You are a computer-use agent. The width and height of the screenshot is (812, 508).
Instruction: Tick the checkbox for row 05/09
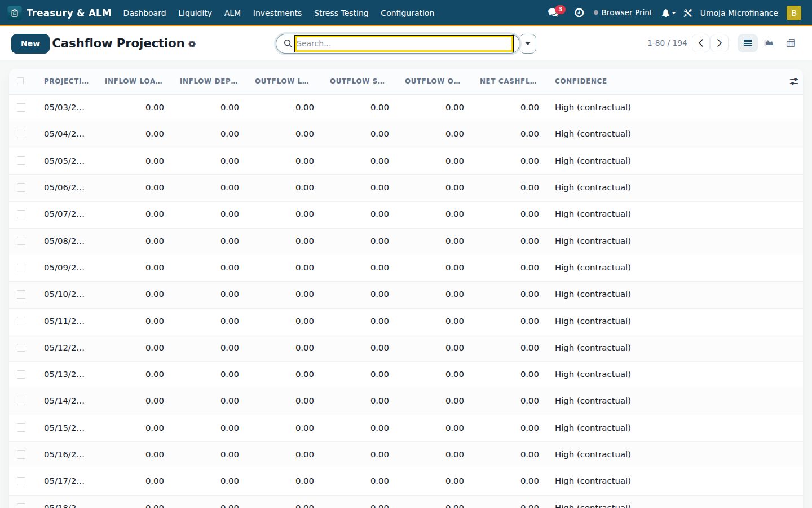tap(21, 268)
